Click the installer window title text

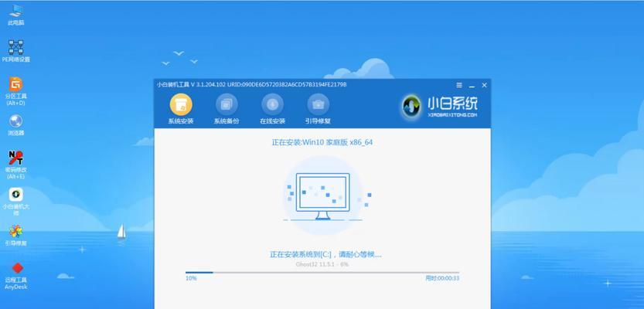tap(251, 84)
